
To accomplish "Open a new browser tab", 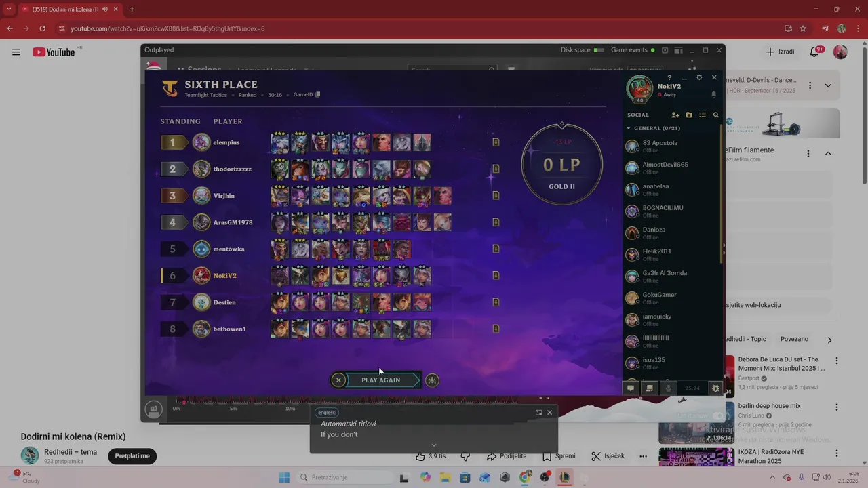I will (x=132, y=9).
